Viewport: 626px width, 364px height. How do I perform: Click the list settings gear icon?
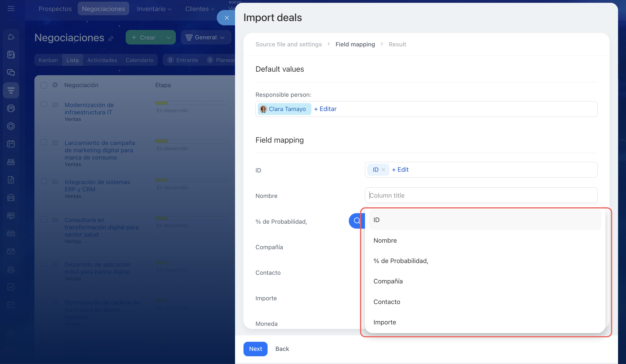[x=55, y=85]
